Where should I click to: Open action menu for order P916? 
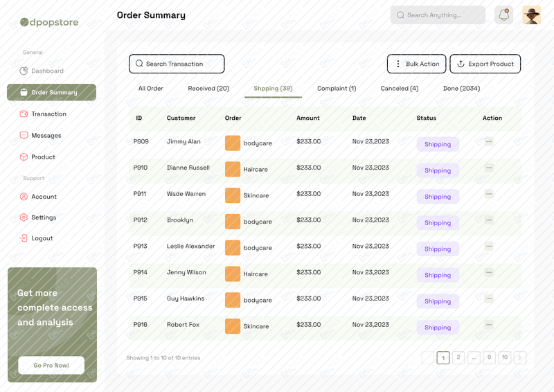pyautogui.click(x=489, y=325)
